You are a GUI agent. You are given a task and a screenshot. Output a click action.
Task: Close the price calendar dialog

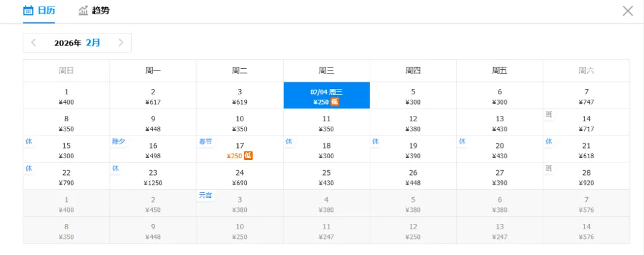627,11
